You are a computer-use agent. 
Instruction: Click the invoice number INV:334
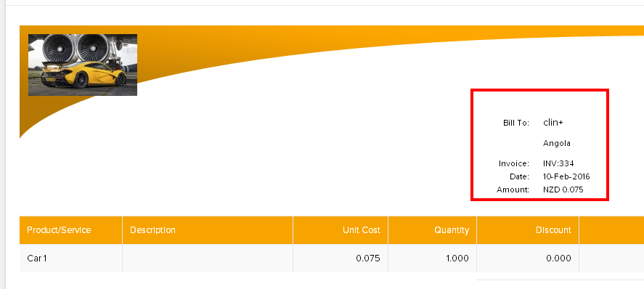[x=558, y=163]
